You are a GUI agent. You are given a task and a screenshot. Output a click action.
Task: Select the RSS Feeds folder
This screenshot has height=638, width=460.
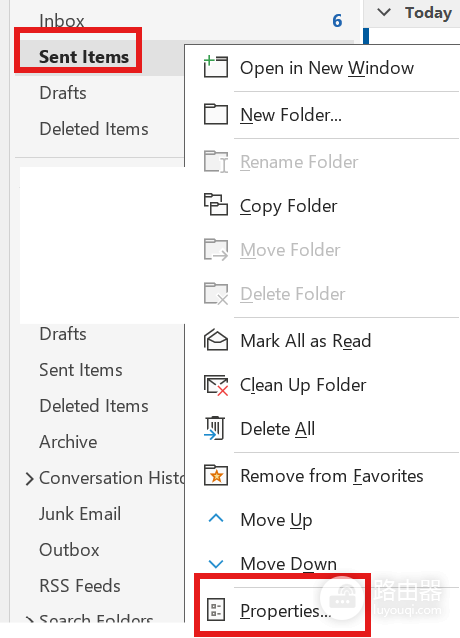click(x=80, y=586)
